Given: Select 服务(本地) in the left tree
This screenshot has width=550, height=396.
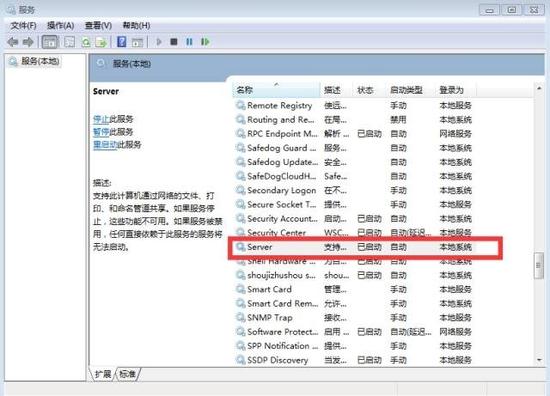Looking at the screenshot, I should (40, 61).
